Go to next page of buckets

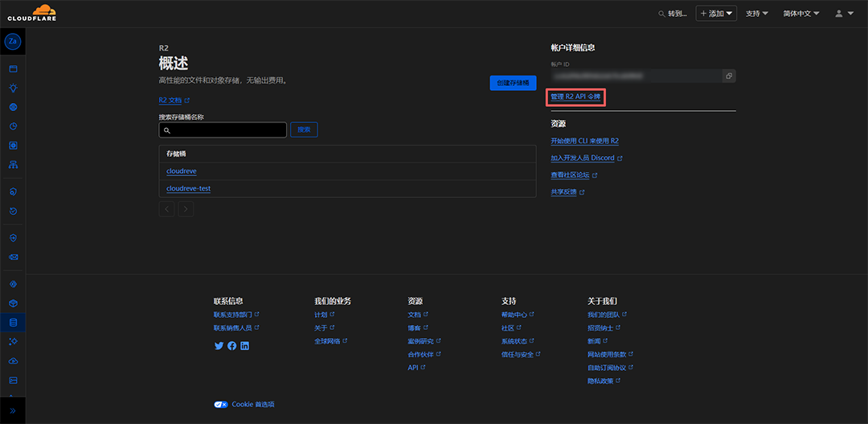tap(186, 209)
